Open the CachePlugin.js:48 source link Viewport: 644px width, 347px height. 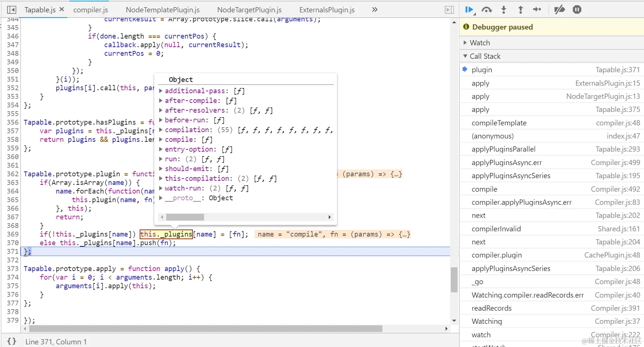tap(612, 255)
